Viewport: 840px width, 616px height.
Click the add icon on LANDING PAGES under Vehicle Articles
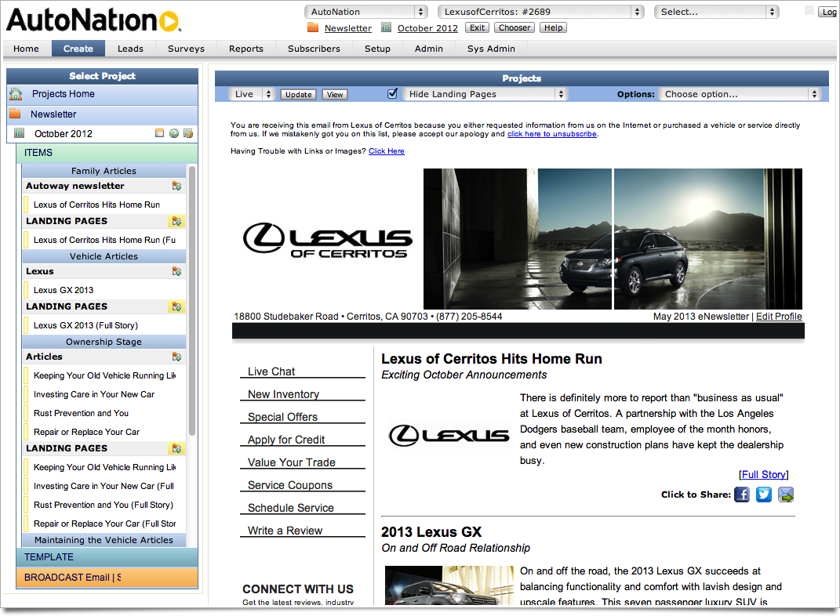pyautogui.click(x=176, y=306)
